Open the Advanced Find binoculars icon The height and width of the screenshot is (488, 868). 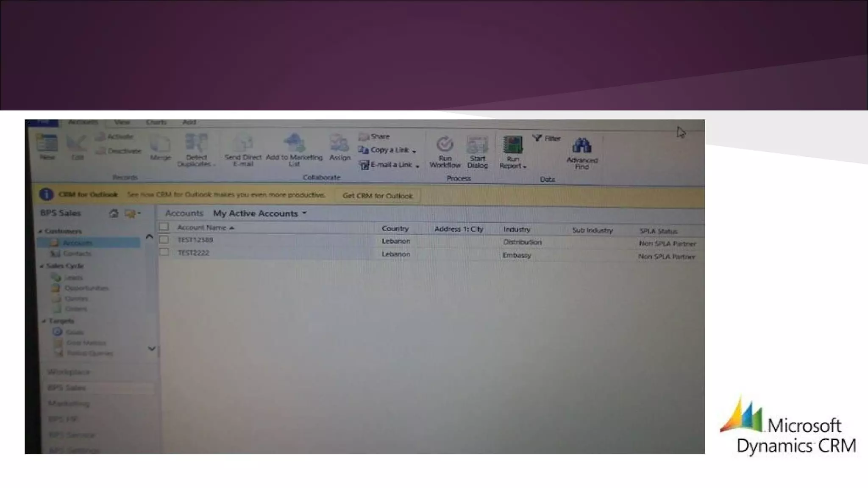click(x=582, y=146)
